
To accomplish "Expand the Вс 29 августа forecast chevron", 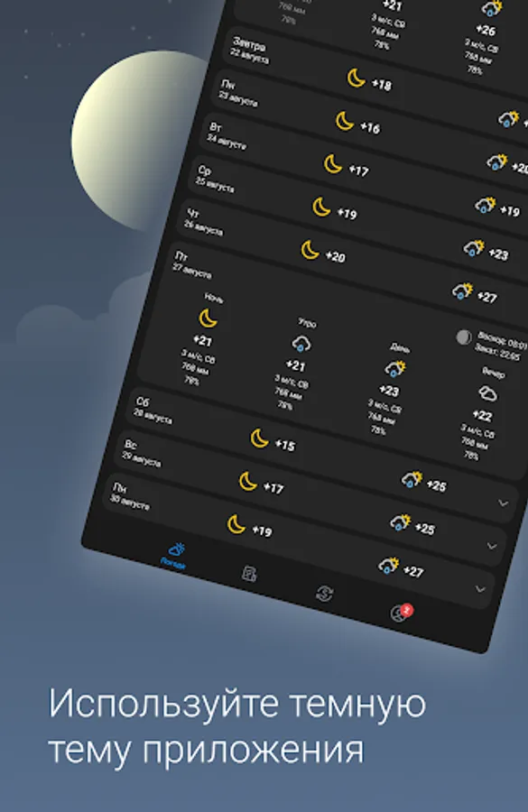I will (x=492, y=546).
